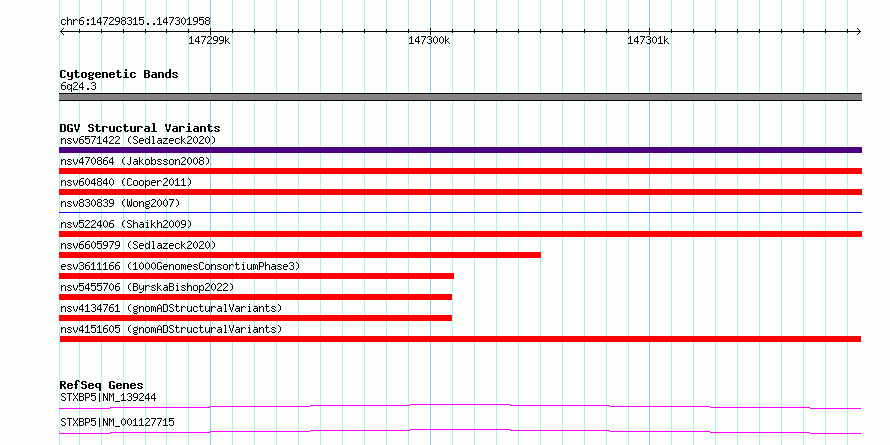Screen dimensions: 890x445
Task: Open the nsv5455706 (ByrskaBishop2022) variant label
Action: point(147,287)
